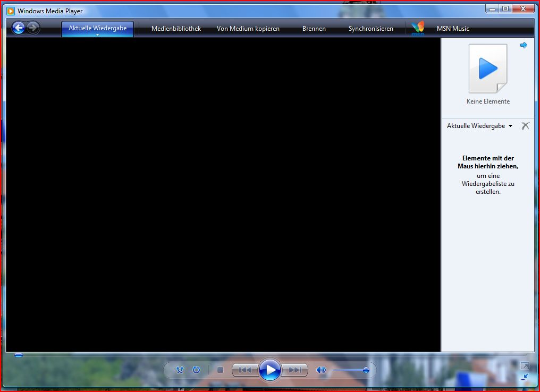Viewport: 540px width, 392px height.
Task: Open the Aktuelle Wiedergabe tab
Action: 97,28
